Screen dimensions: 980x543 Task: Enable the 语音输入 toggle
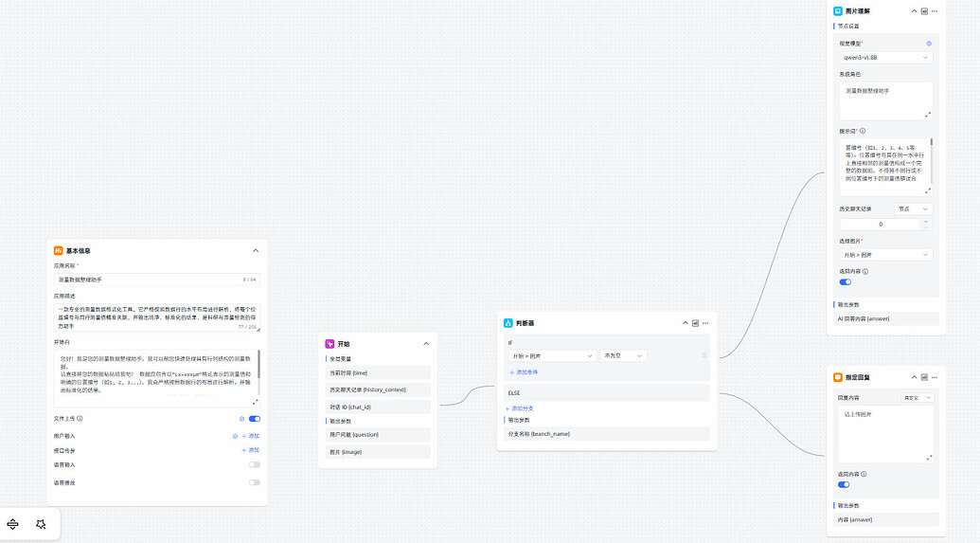(x=255, y=464)
